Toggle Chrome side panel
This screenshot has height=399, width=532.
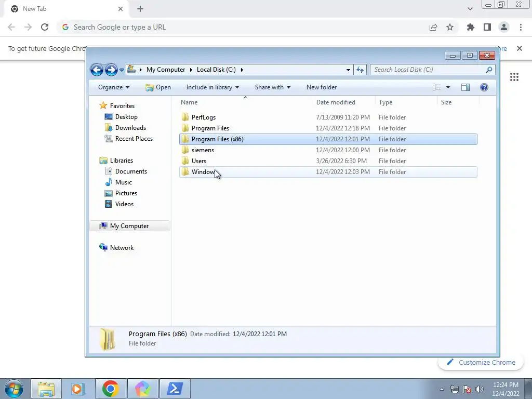(487, 27)
